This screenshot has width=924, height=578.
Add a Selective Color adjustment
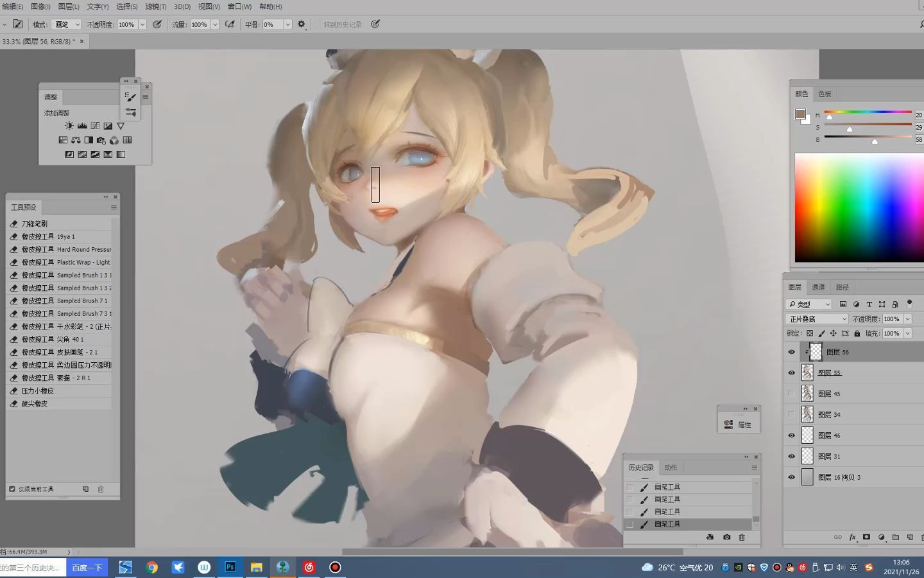[108, 154]
